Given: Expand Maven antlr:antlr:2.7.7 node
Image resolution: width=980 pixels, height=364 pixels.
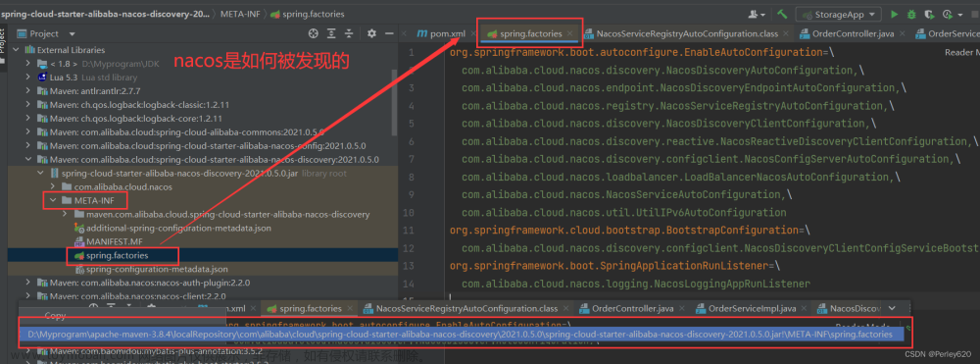Looking at the screenshot, I should click(28, 90).
